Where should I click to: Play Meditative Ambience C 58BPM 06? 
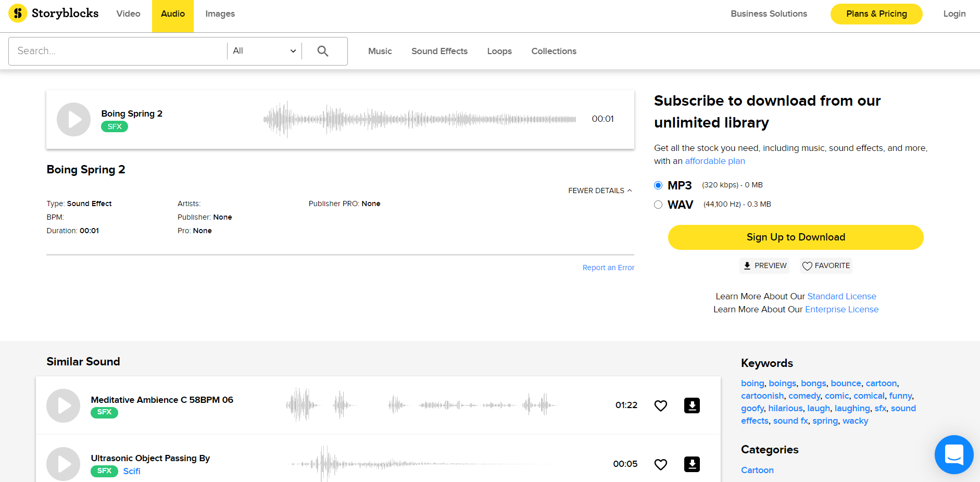[x=63, y=405]
